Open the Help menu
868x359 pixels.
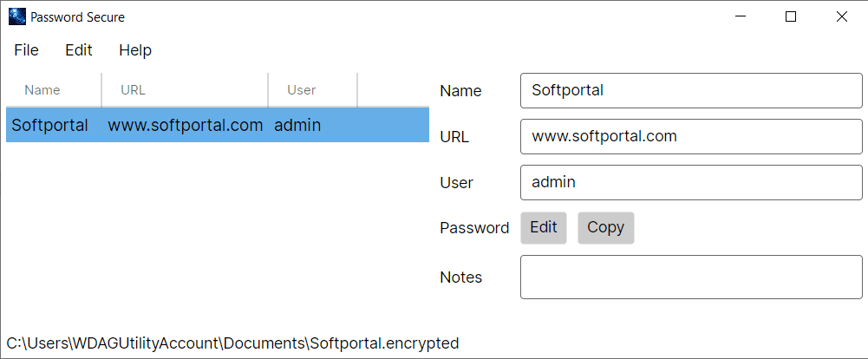(x=135, y=50)
